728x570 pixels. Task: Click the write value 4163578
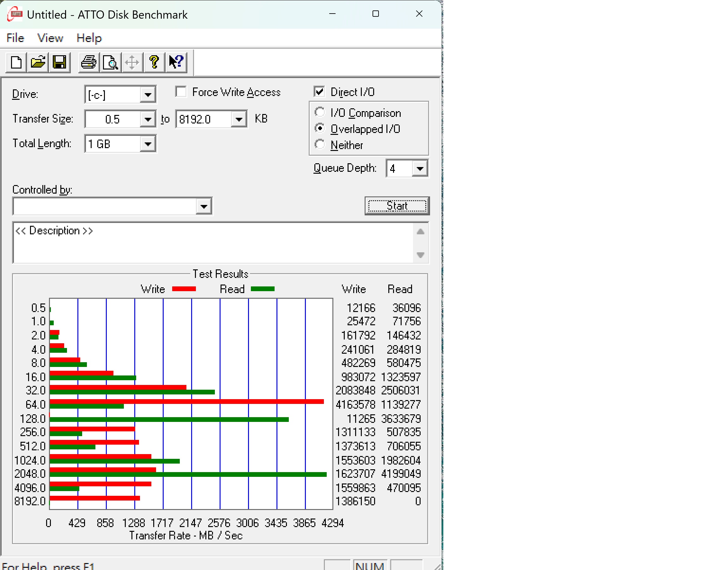coord(356,405)
